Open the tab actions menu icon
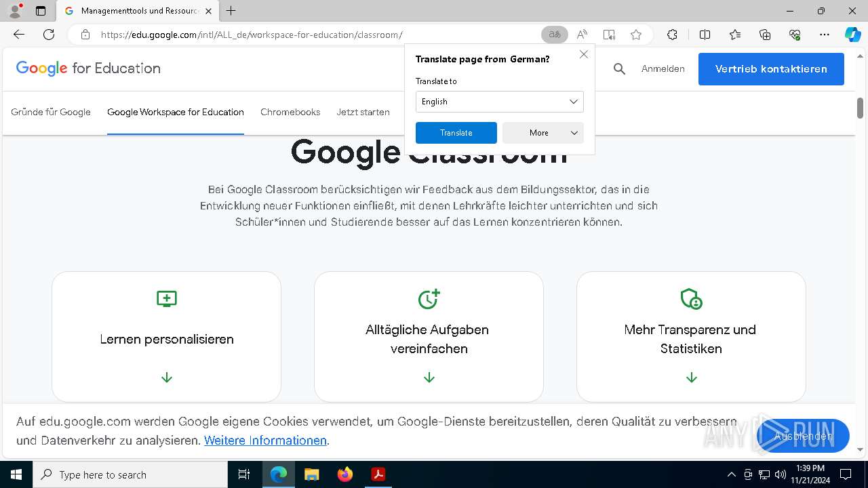Image resolution: width=868 pixels, height=488 pixels. coord(41,11)
